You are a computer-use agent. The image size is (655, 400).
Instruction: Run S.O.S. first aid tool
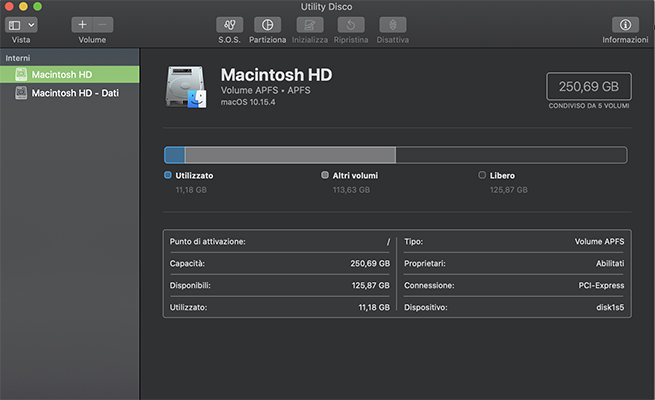[229, 25]
